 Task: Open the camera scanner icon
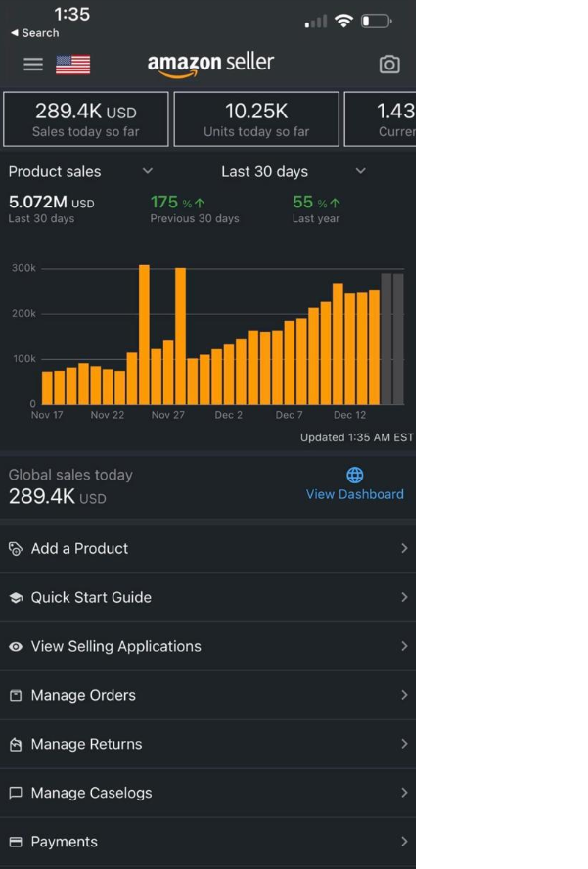tap(389, 65)
